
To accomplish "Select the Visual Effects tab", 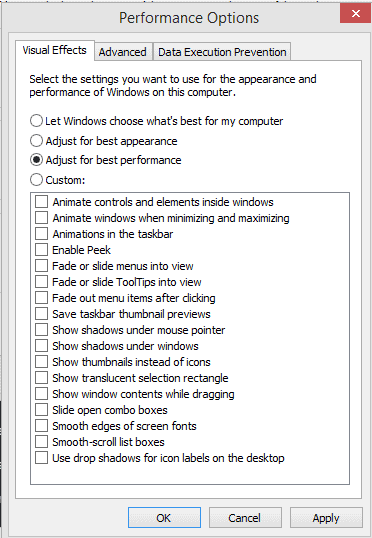I will click(x=55, y=50).
